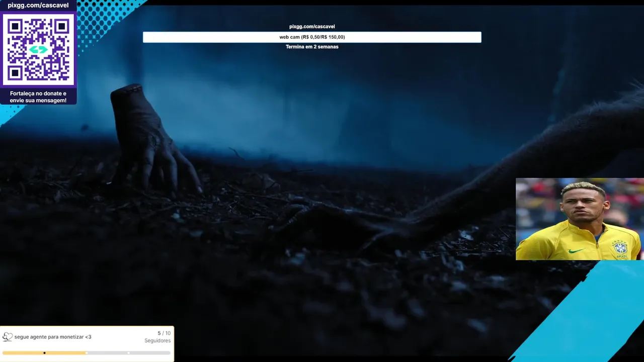This screenshot has width=644, height=362.
Task: Click the pixgg donation QR code
Action: pyautogui.click(x=38, y=49)
